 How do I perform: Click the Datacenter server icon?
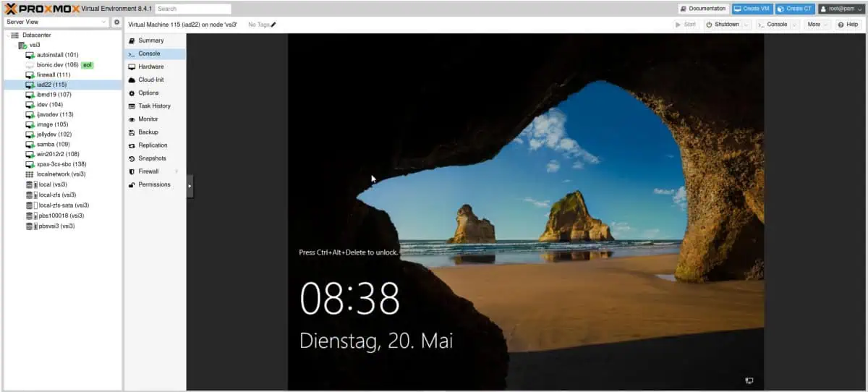click(15, 35)
